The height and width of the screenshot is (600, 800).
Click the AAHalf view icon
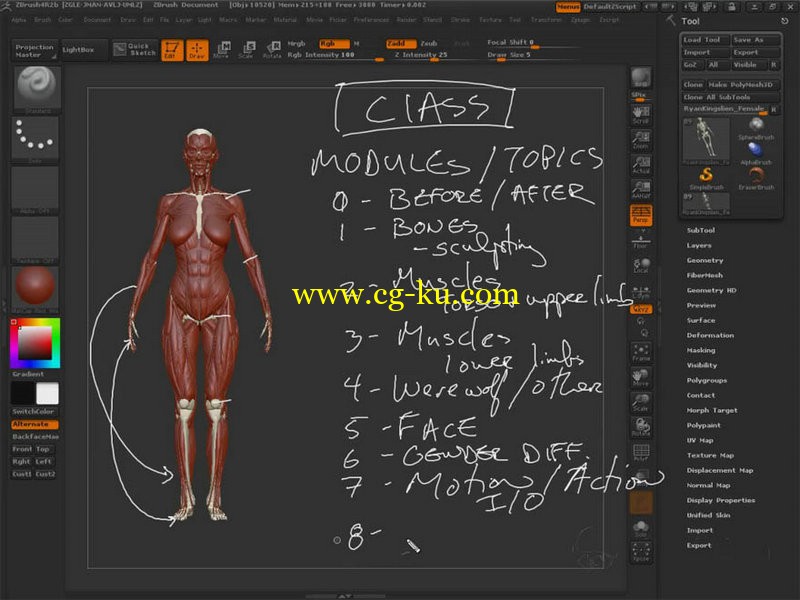pos(641,189)
